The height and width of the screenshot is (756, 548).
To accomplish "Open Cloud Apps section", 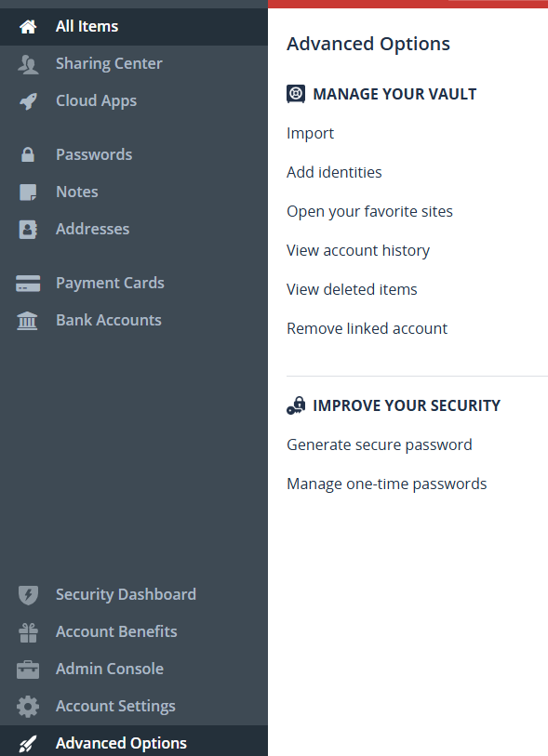I will (134, 100).
